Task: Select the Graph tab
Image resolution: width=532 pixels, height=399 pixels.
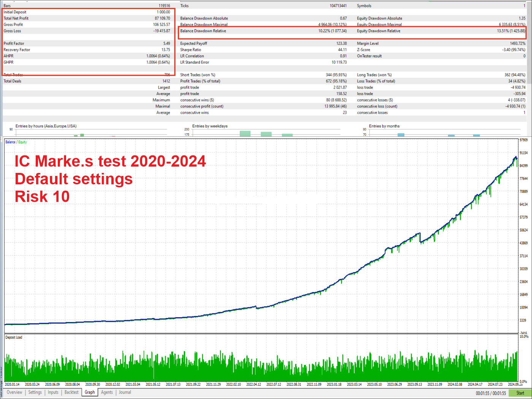Action: 90,392
